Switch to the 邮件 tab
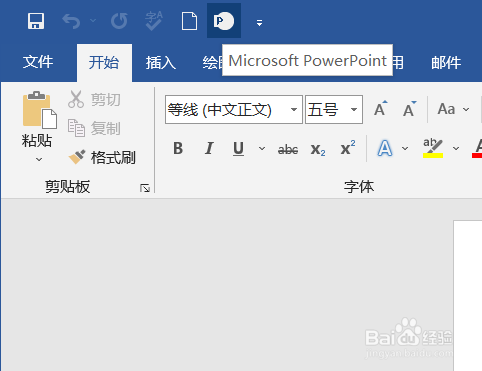482x371 pixels. (446, 63)
